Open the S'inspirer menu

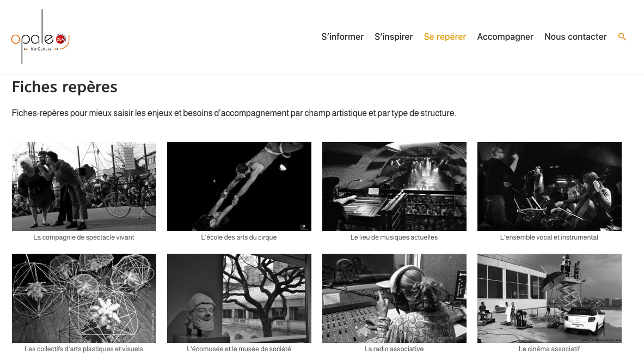394,36
